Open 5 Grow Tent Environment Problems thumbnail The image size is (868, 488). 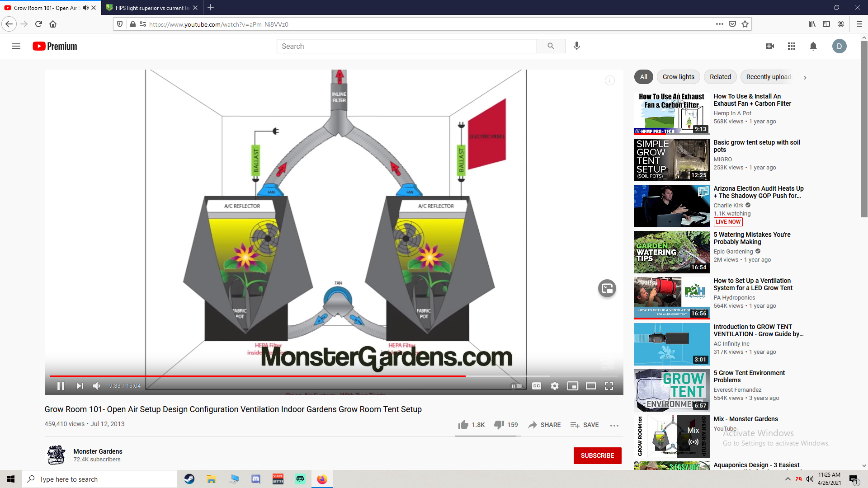672,390
